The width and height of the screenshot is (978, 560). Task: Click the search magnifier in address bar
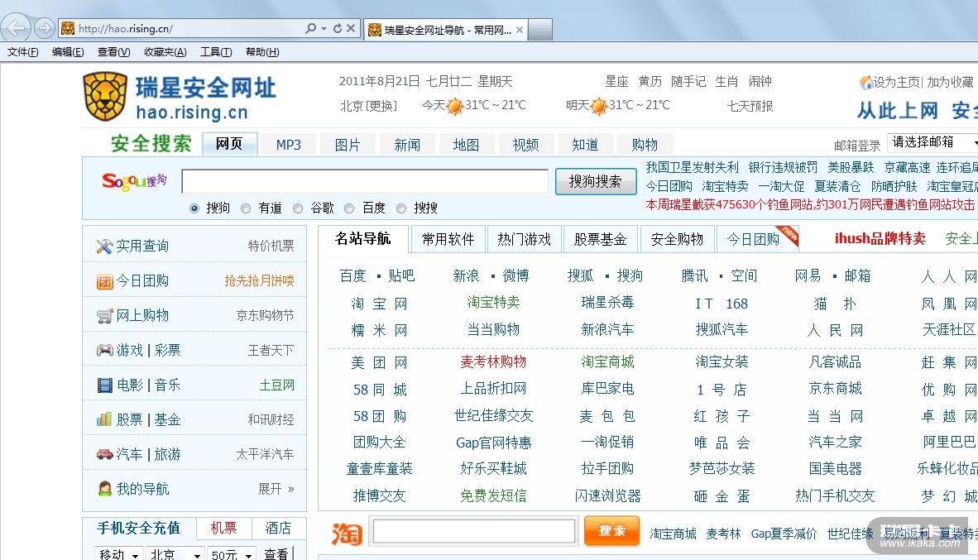310,28
